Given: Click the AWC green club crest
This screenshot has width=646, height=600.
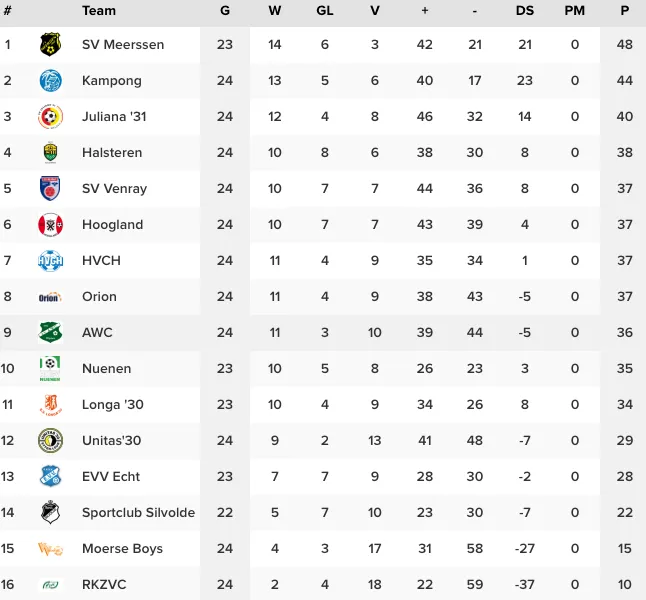Looking at the screenshot, I should (50, 332).
